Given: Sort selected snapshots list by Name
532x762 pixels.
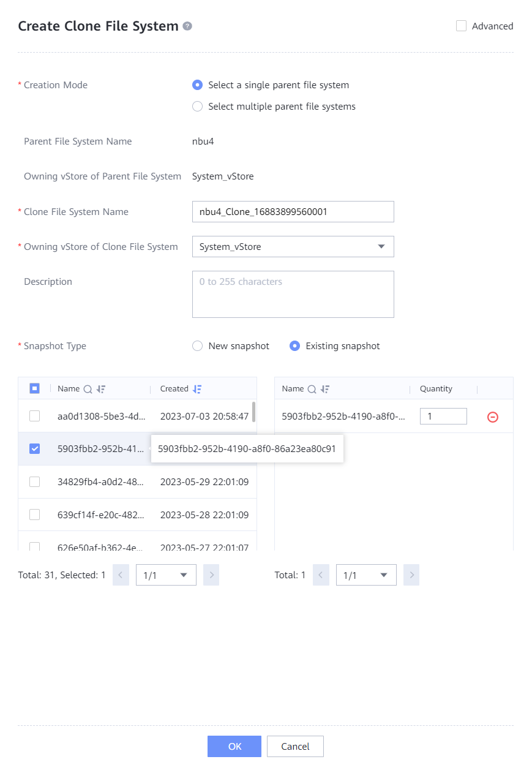Looking at the screenshot, I should click(x=325, y=389).
